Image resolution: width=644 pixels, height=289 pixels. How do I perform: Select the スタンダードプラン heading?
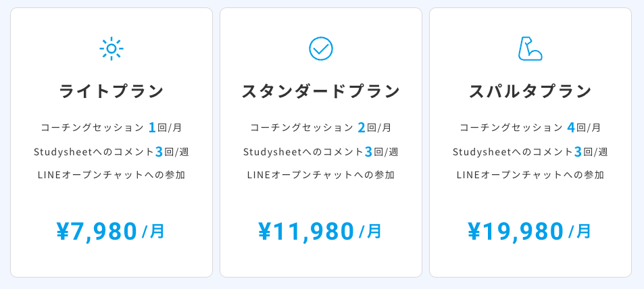pyautogui.click(x=321, y=91)
